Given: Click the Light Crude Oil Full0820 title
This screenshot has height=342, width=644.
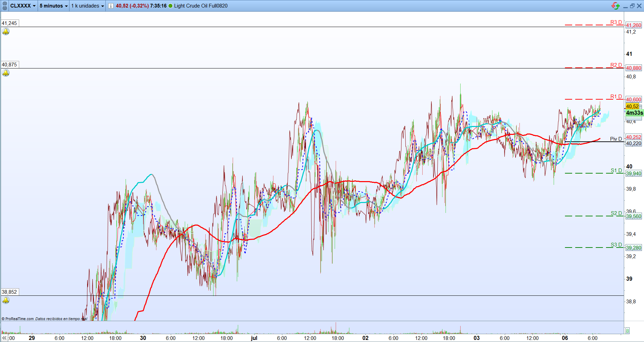Looking at the screenshot, I should point(201,6).
